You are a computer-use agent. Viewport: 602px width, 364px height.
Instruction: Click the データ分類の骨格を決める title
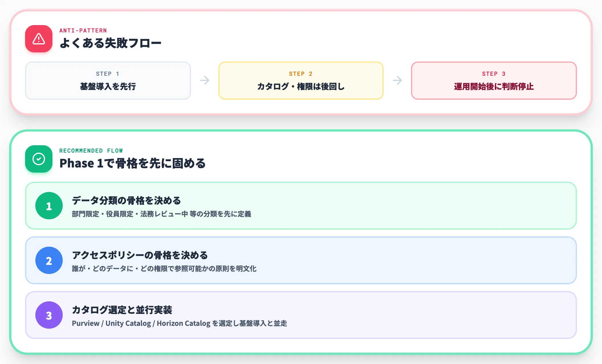[126, 201]
